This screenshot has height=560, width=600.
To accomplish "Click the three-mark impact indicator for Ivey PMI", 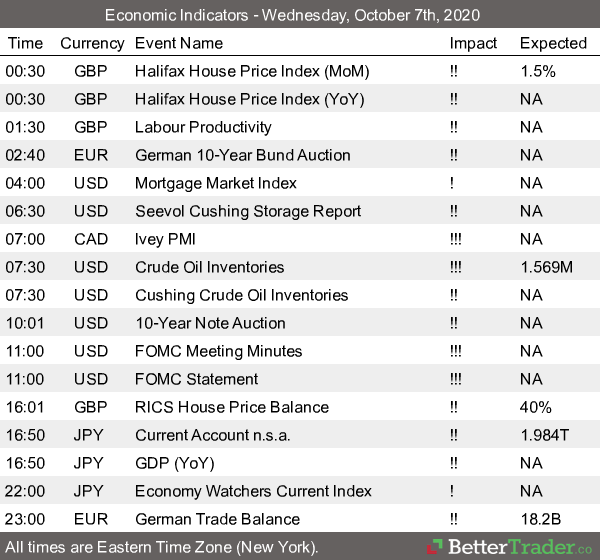I will coord(456,239).
